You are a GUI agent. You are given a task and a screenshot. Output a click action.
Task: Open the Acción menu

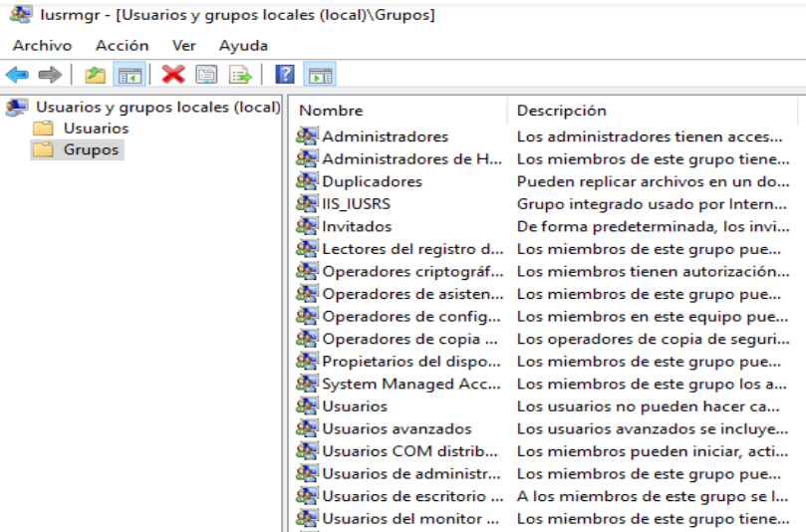pyautogui.click(x=122, y=45)
